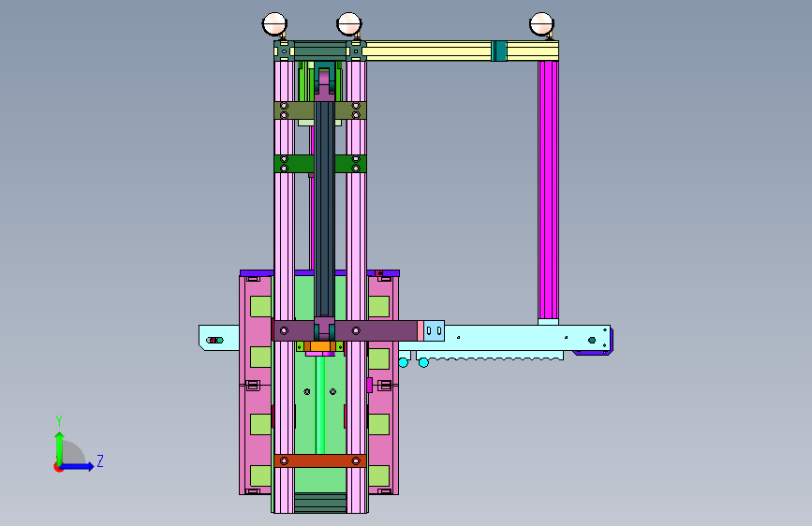Click the Y axis arrow of the triad

coord(60,447)
